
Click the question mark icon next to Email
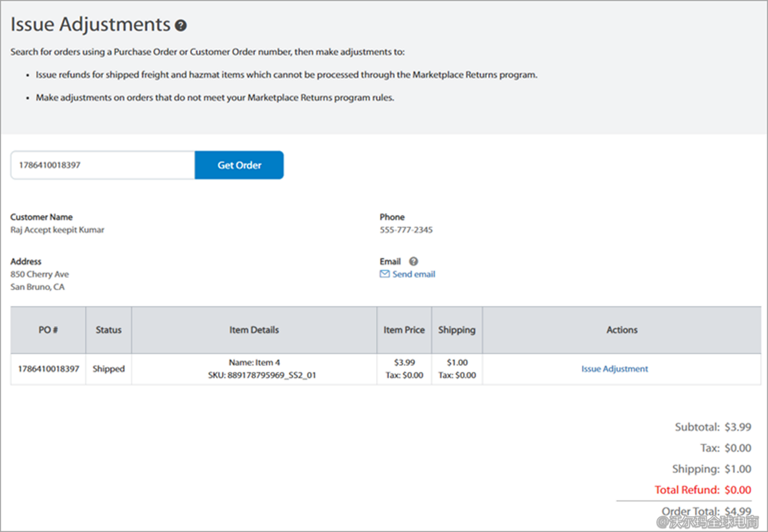click(x=413, y=262)
